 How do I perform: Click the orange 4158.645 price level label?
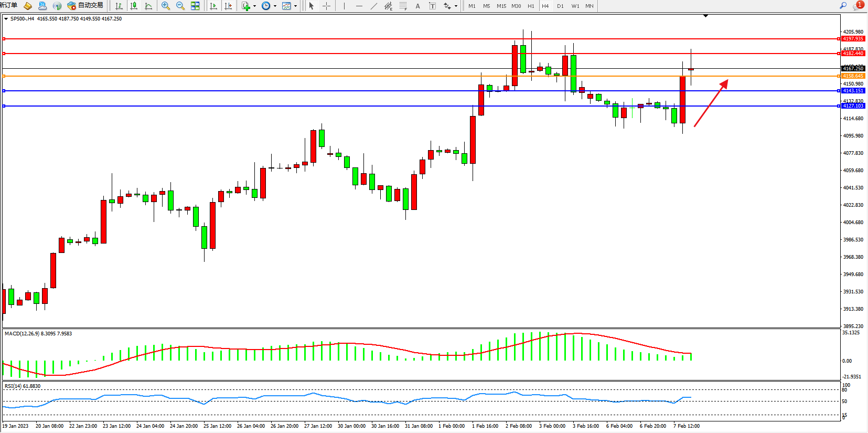pyautogui.click(x=853, y=76)
